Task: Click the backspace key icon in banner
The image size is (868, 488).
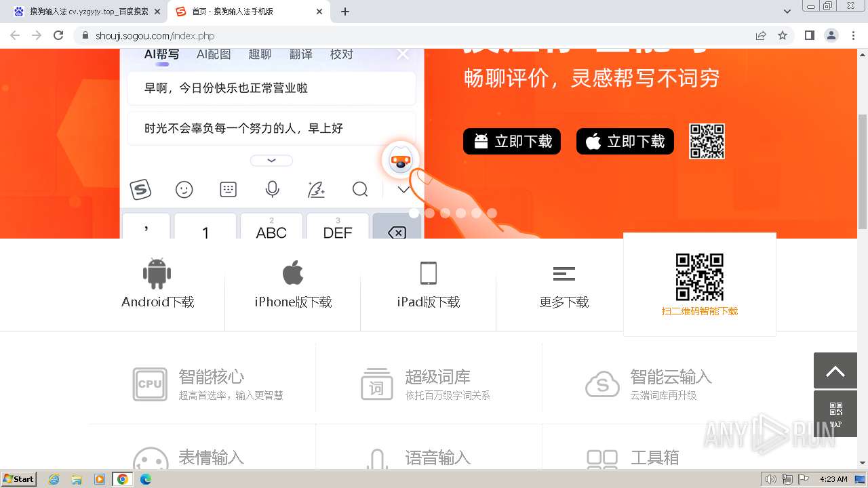Action: tap(397, 232)
